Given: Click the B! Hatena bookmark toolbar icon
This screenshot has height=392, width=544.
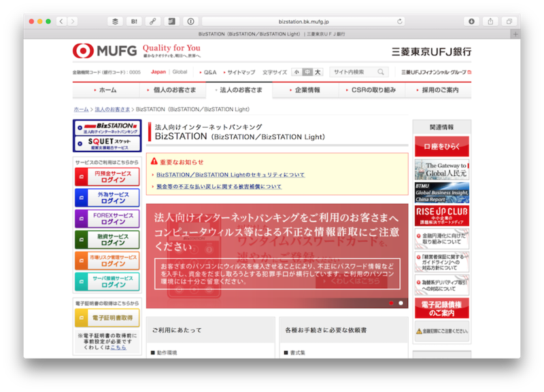Looking at the screenshot, I should coord(134,22).
